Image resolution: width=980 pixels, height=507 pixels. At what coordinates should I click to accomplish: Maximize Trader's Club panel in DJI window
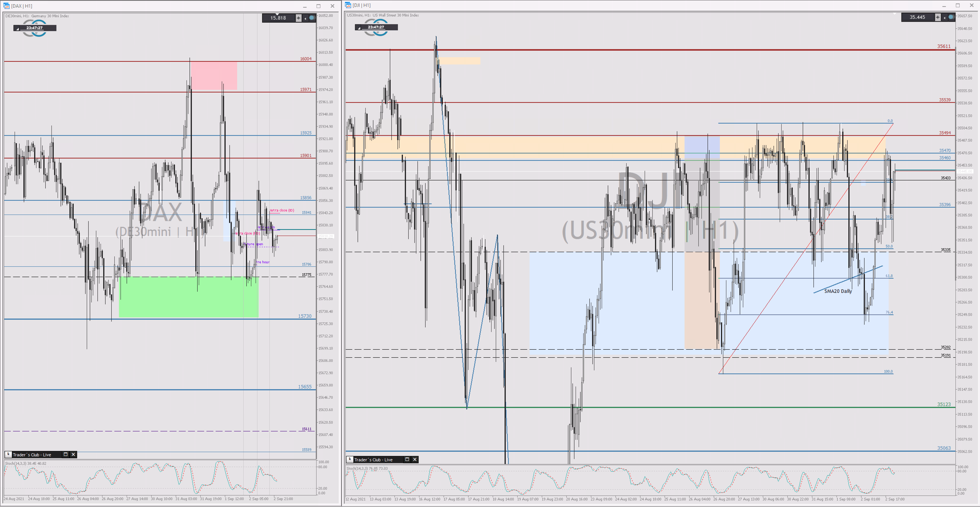[x=407, y=459]
